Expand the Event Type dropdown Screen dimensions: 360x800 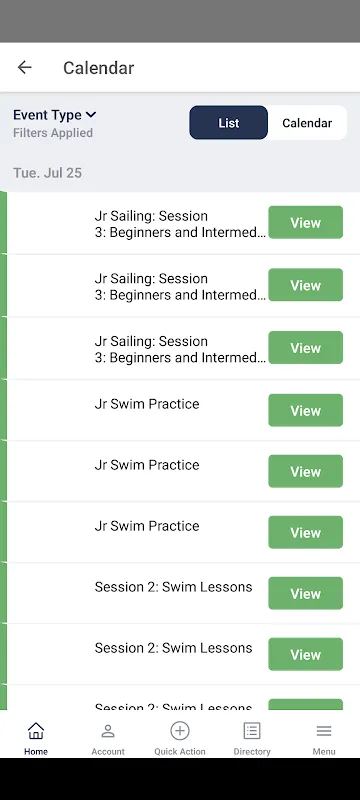coord(55,115)
